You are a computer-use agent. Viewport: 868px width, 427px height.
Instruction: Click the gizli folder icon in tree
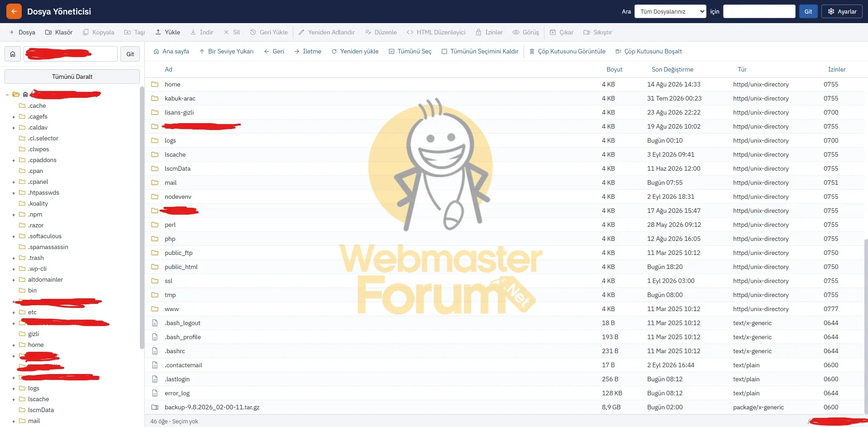(22, 334)
